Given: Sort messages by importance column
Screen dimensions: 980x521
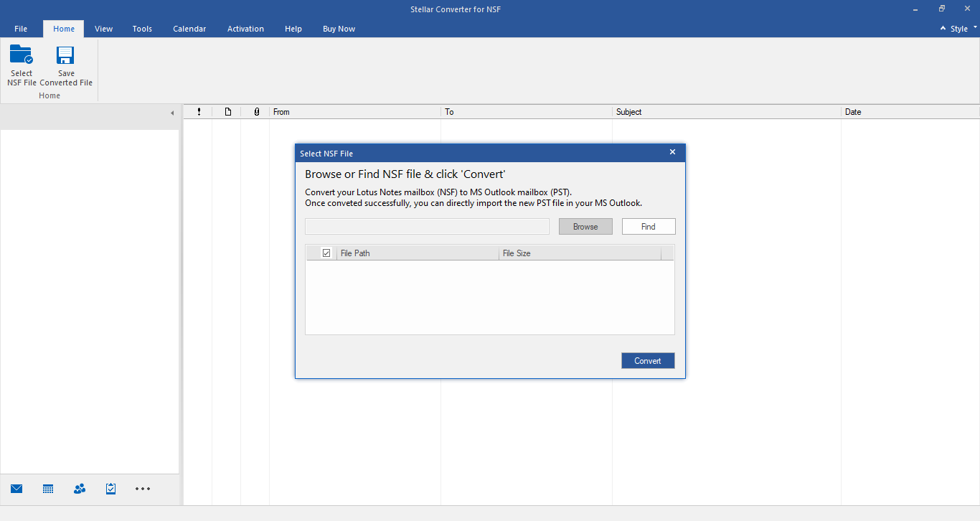Looking at the screenshot, I should [199, 111].
